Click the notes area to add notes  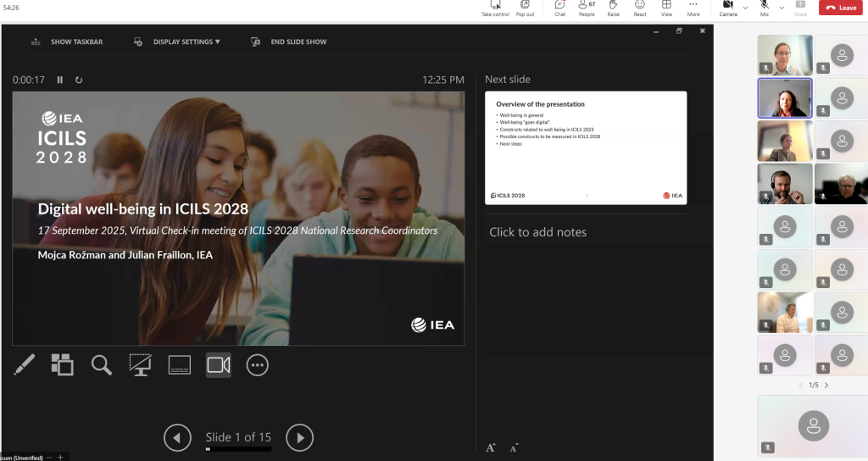coord(537,232)
